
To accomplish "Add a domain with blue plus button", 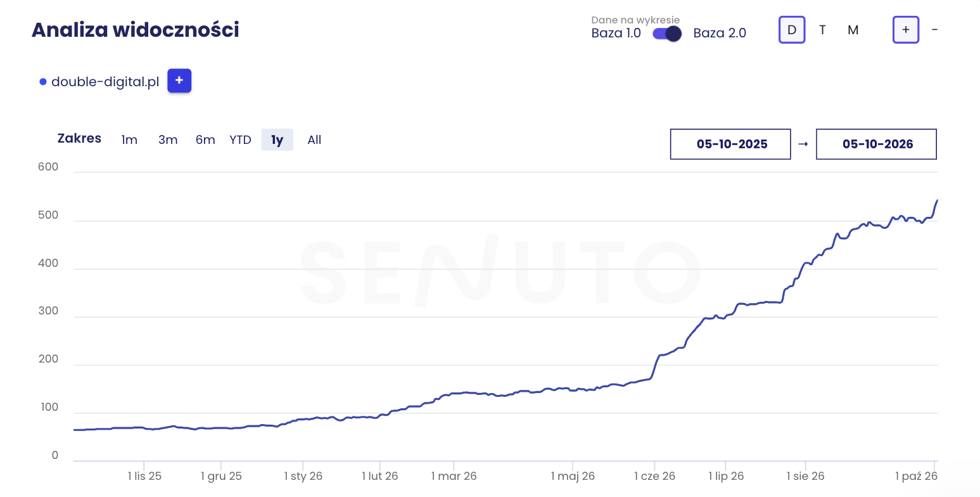I will 179,81.
